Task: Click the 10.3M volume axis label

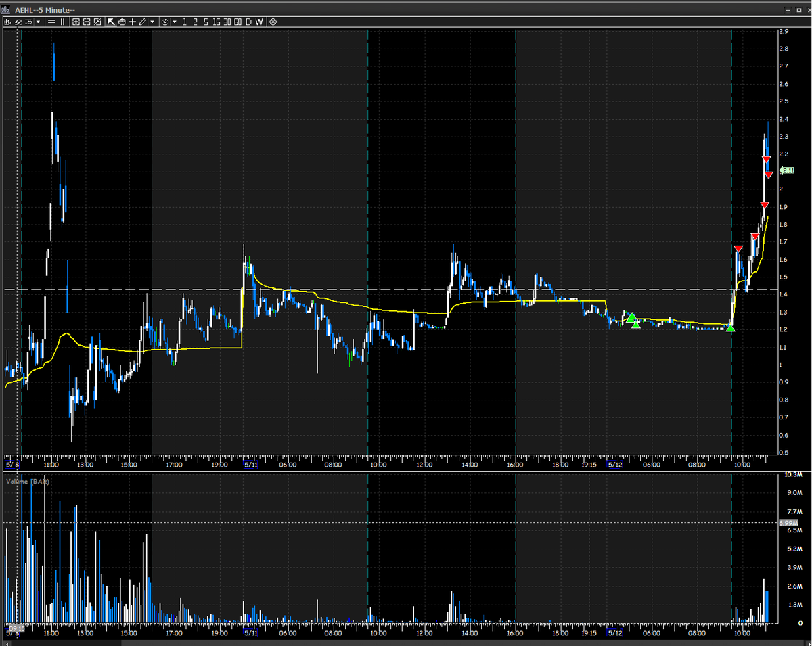Action: [793, 475]
